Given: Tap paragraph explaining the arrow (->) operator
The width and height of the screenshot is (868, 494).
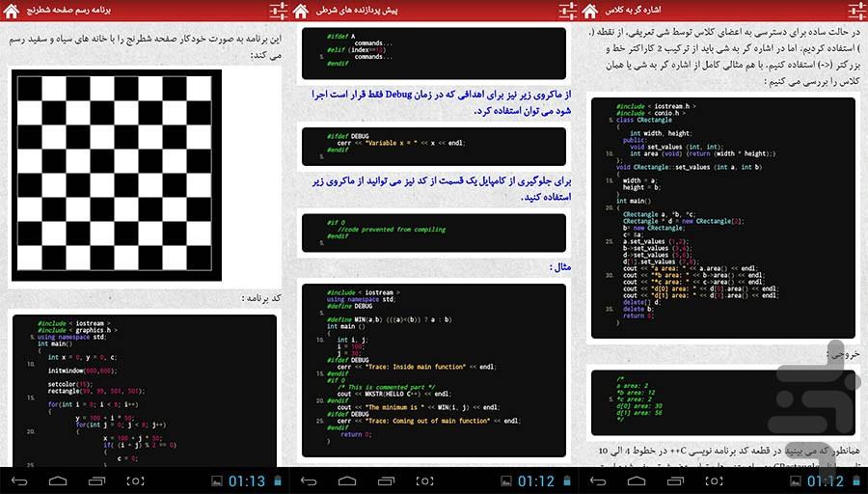Looking at the screenshot, I should click(x=723, y=57).
